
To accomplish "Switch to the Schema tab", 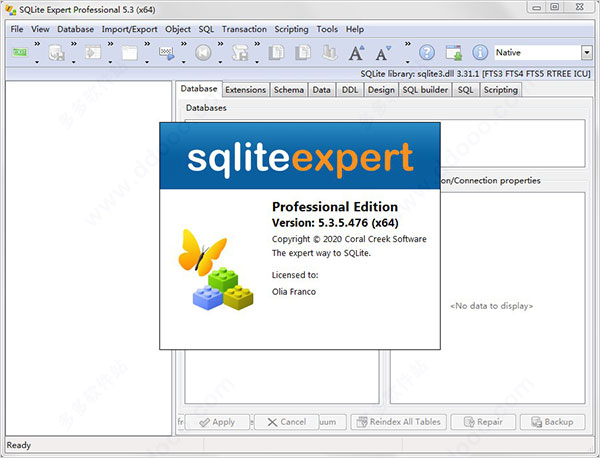I will [289, 90].
